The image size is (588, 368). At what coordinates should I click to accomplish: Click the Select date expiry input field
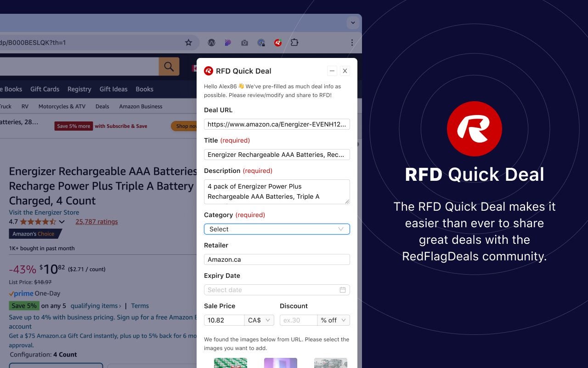271,290
